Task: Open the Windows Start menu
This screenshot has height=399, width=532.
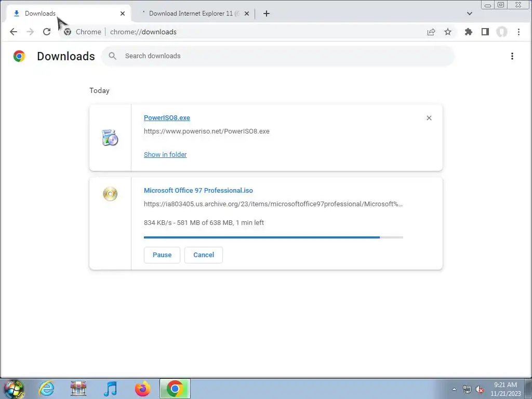Action: (13, 389)
